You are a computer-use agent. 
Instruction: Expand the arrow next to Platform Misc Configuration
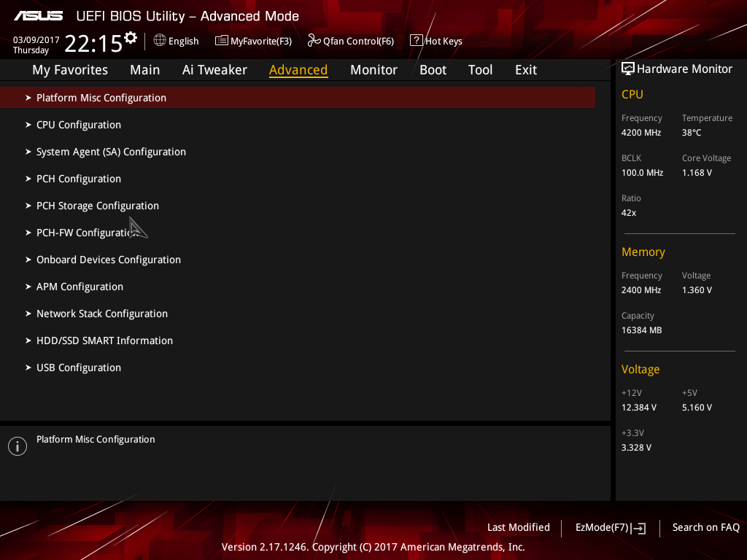(x=28, y=98)
